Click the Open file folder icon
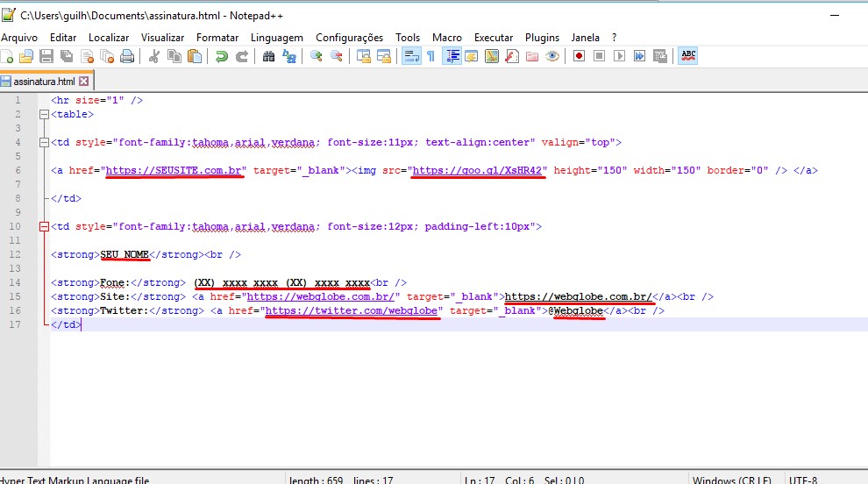 [x=26, y=56]
